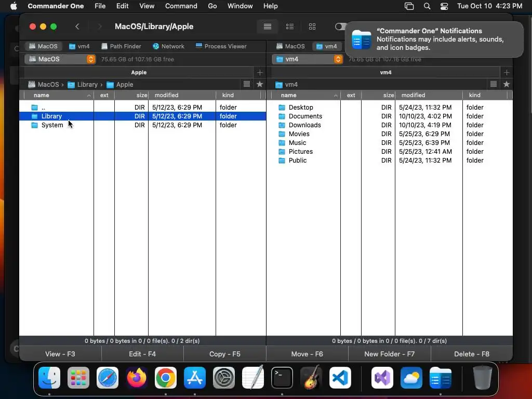532x399 pixels.
Task: Select the Documents folder
Action: pos(390,116)
